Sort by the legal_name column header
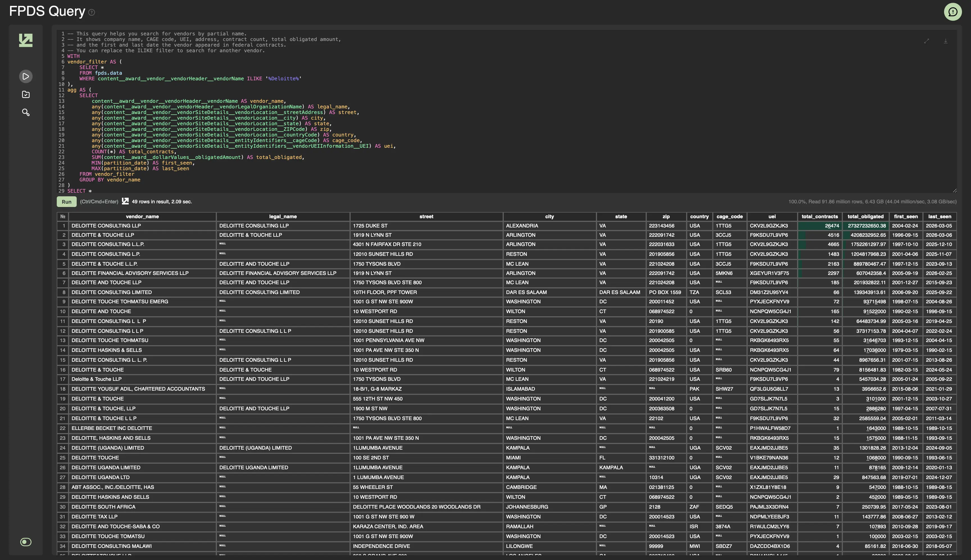This screenshot has height=560, width=971. click(x=283, y=217)
